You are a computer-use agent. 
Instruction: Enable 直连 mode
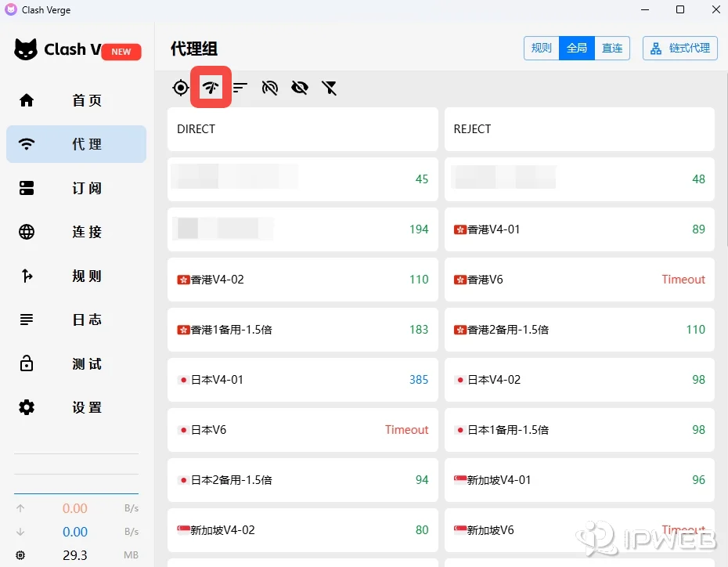click(612, 48)
